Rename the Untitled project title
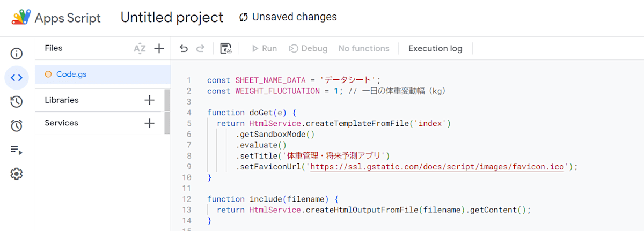The width and height of the screenshot is (644, 231). pyautogui.click(x=172, y=18)
